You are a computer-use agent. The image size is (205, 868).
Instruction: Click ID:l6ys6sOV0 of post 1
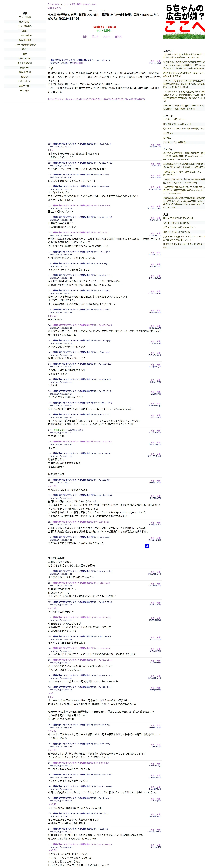[x=155, y=63]
